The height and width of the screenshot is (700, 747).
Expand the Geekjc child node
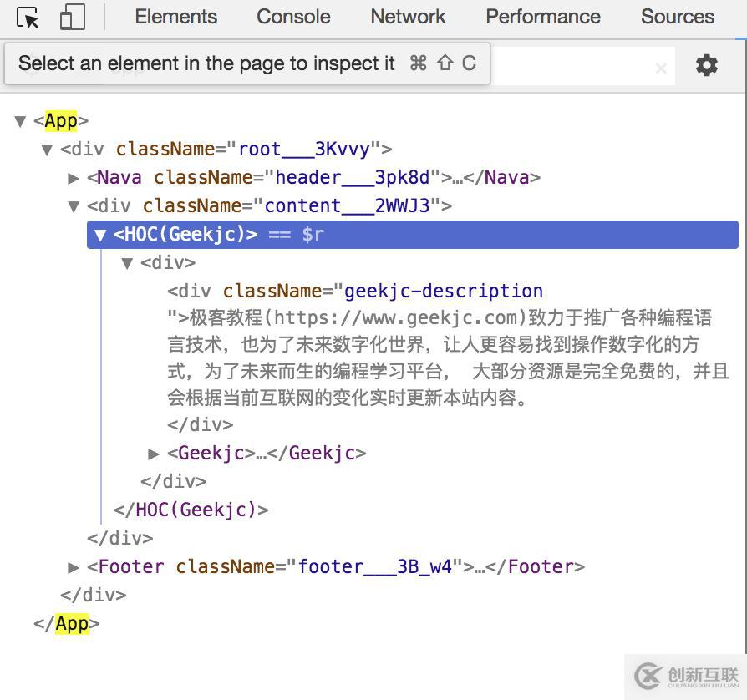click(154, 454)
